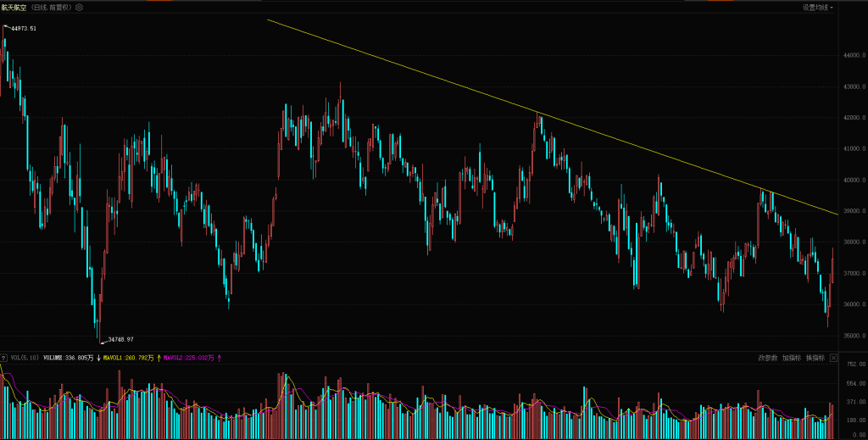Select the yellow MAVOL1 value label
Image resolution: width=868 pixels, height=440 pixels.
pos(128,359)
